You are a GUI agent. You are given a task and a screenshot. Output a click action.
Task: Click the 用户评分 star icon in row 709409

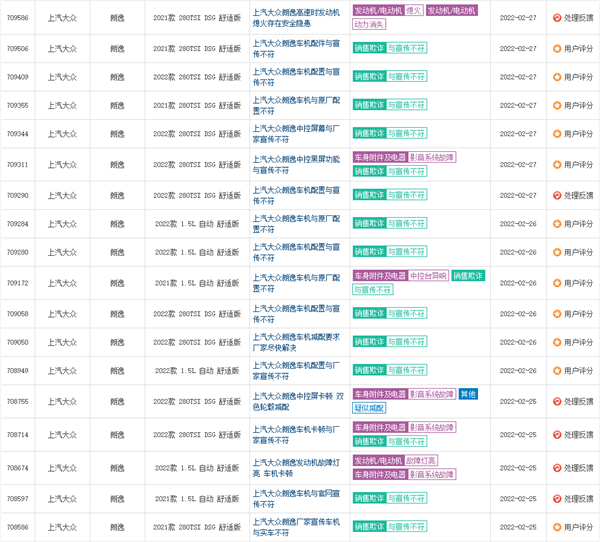pyautogui.click(x=557, y=77)
